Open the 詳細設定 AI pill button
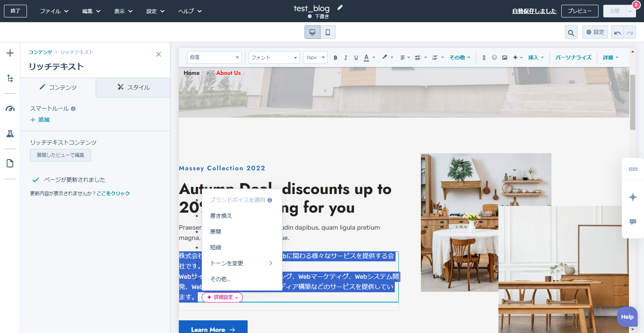Image resolution: width=644 pixels, height=333 pixels. [x=222, y=297]
